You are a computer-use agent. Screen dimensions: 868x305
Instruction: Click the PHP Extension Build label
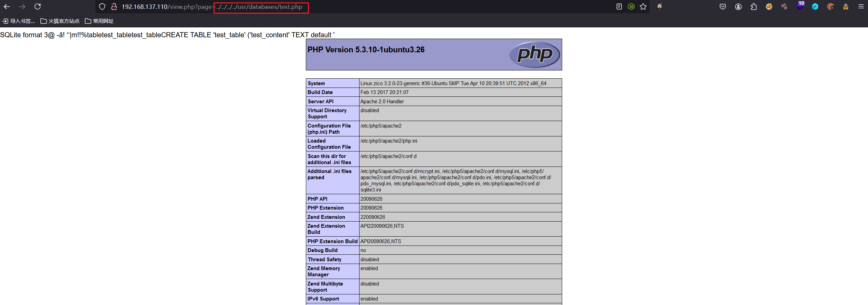pyautogui.click(x=333, y=241)
